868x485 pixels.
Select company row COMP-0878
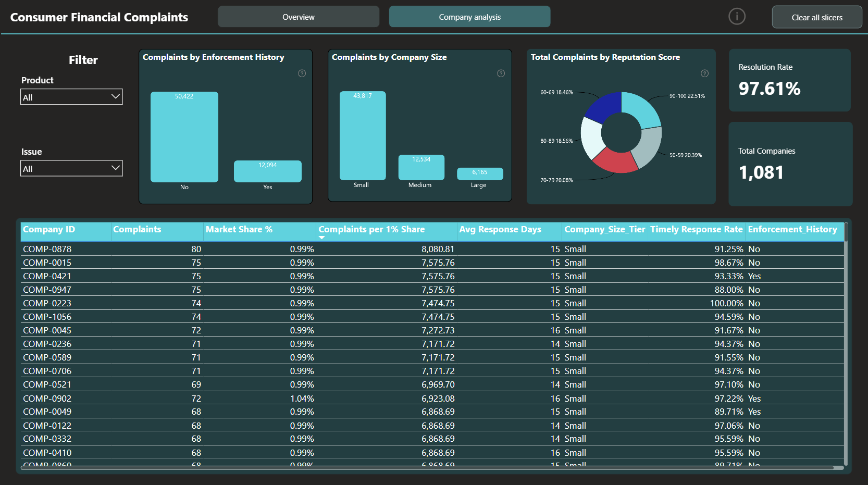point(432,249)
